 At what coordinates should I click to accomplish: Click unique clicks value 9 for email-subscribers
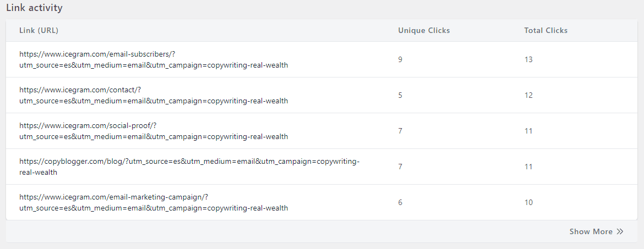[x=400, y=59]
